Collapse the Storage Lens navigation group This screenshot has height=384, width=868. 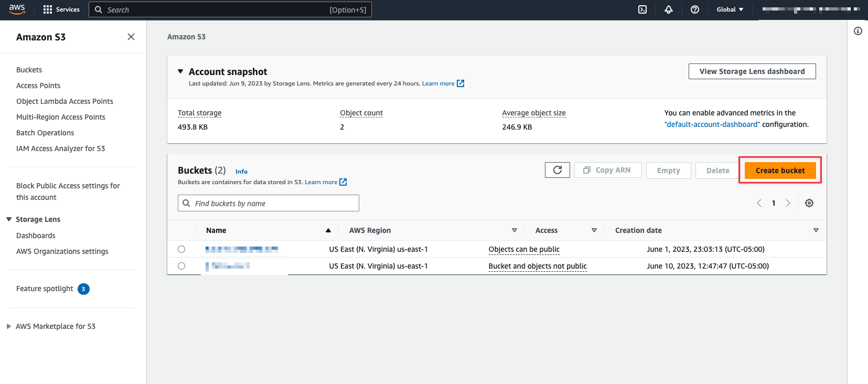[x=9, y=219]
